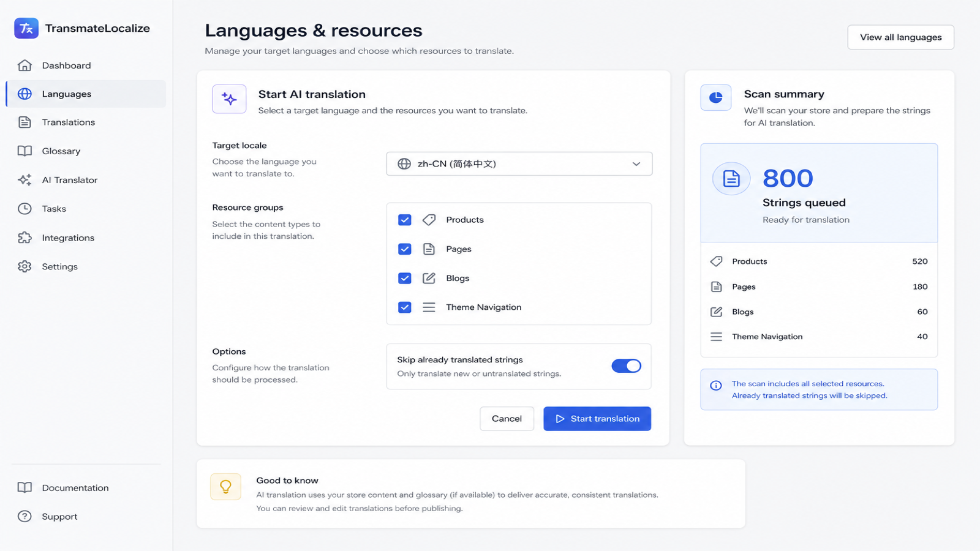Click the Blogs edit icon in Scan summary
Screen dimensions: 980x551
(716, 312)
